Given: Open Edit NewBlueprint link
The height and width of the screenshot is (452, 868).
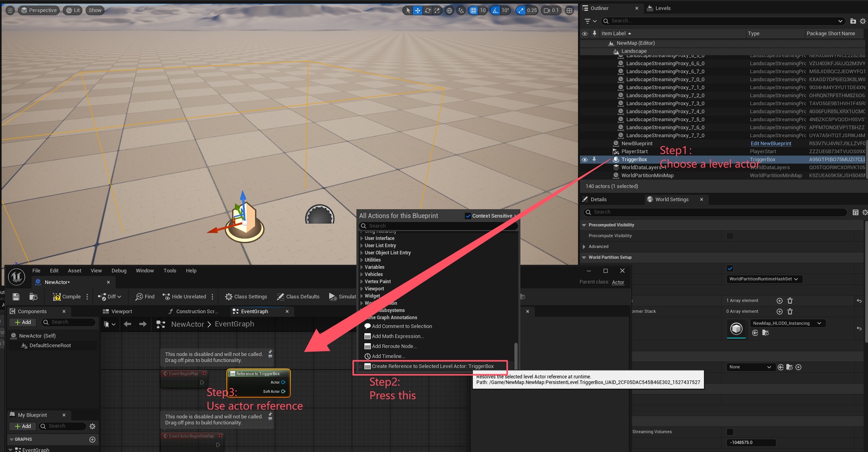Looking at the screenshot, I should (771, 143).
